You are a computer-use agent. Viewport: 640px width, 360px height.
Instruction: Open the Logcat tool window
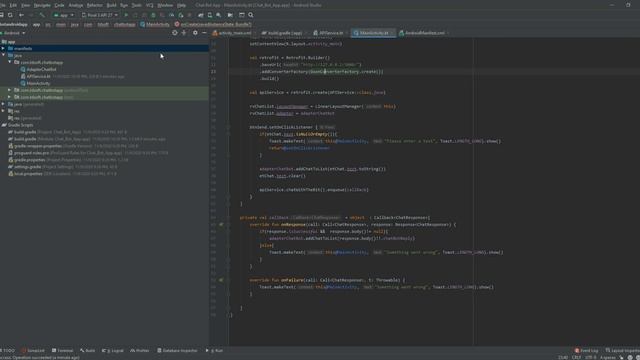coord(113,350)
